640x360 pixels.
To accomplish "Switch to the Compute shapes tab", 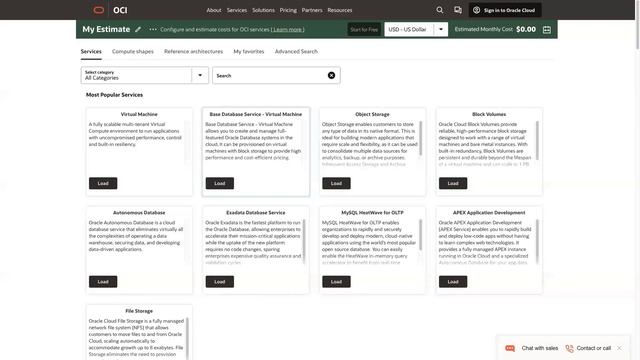I will coord(133,51).
